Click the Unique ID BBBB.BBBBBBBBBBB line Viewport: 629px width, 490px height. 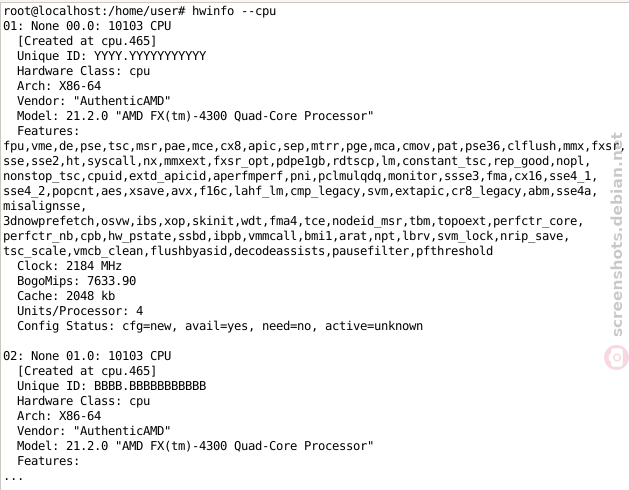point(112,386)
